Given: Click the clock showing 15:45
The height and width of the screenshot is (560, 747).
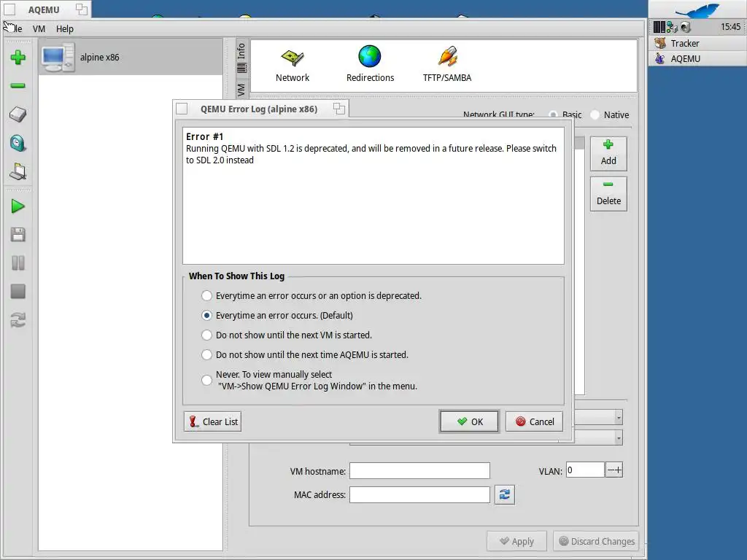Looking at the screenshot, I should [x=730, y=27].
